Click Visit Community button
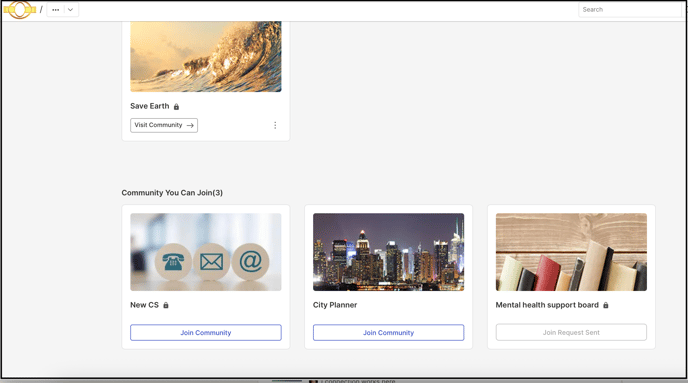 click(164, 125)
